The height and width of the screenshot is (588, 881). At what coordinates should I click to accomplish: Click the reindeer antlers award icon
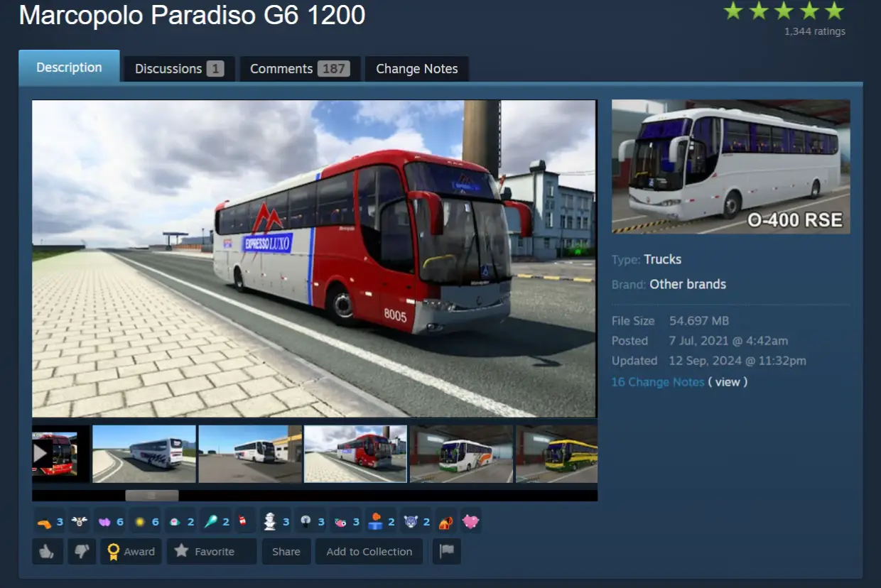coord(80,522)
